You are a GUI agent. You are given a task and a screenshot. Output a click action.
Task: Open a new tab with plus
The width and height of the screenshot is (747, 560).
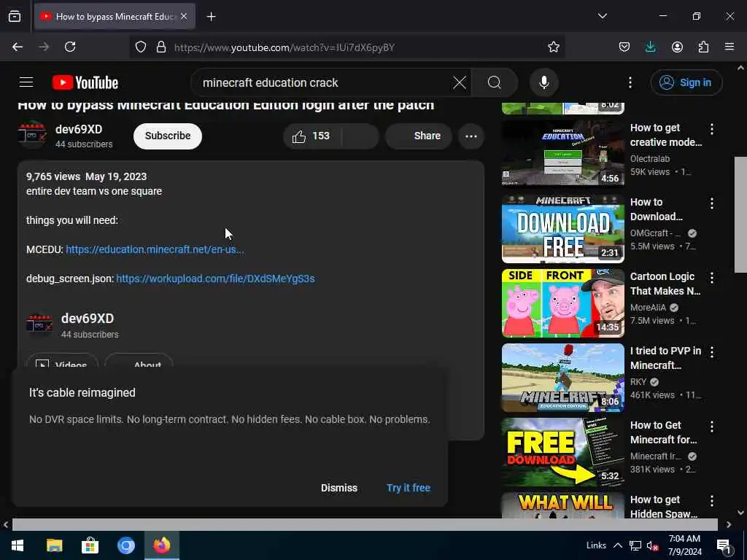[211, 17]
